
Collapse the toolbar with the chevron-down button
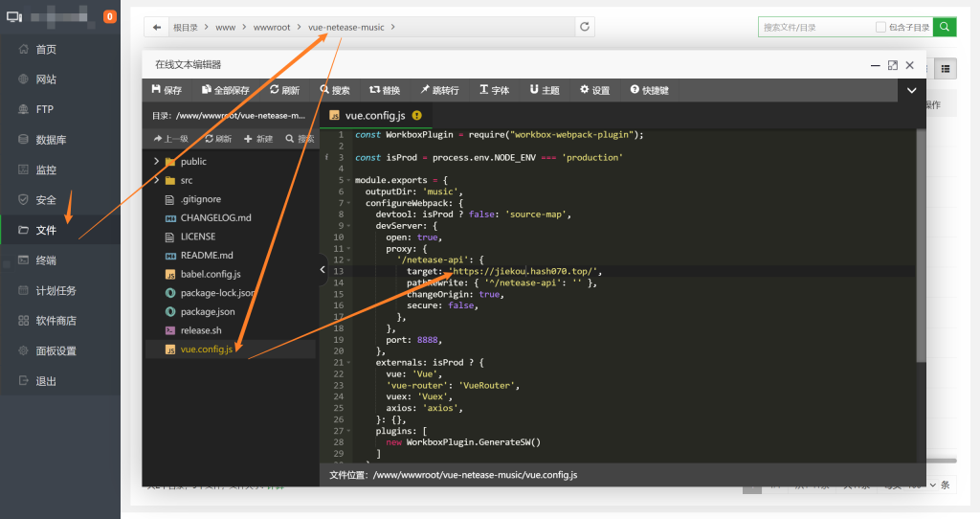pos(912,90)
